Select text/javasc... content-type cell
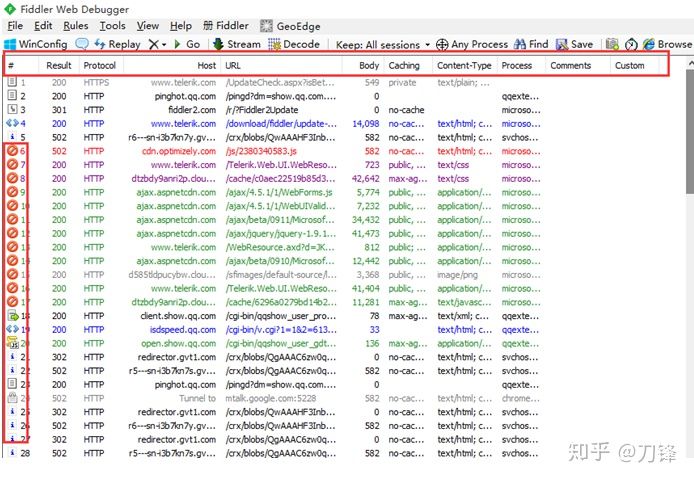Screen dimensions: 694x480 (464, 302)
